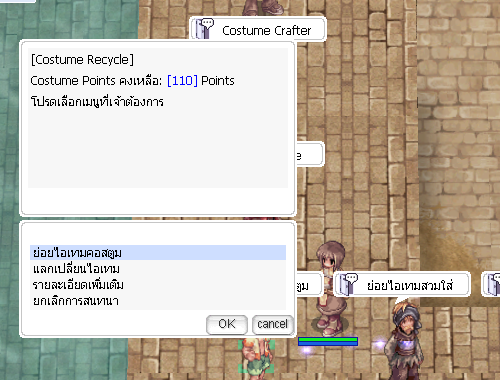Click the green and blue HP/SP bar
This screenshot has width=500, height=380.
[x=328, y=341]
